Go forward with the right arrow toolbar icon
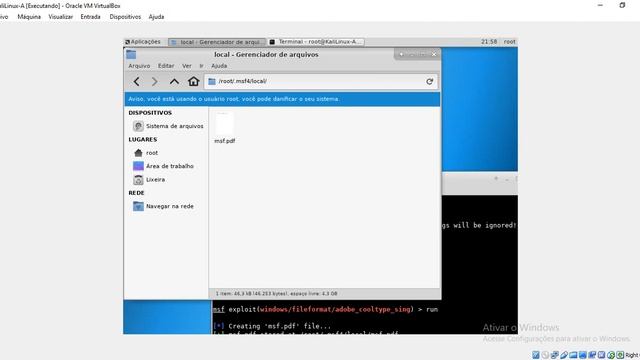Image resolution: width=640 pixels, height=360 pixels. coord(155,81)
